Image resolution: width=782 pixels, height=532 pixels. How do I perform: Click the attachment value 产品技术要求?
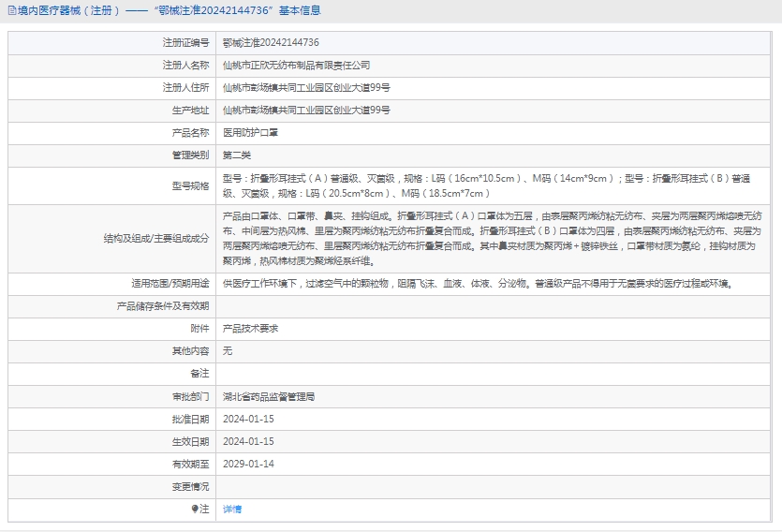250,329
